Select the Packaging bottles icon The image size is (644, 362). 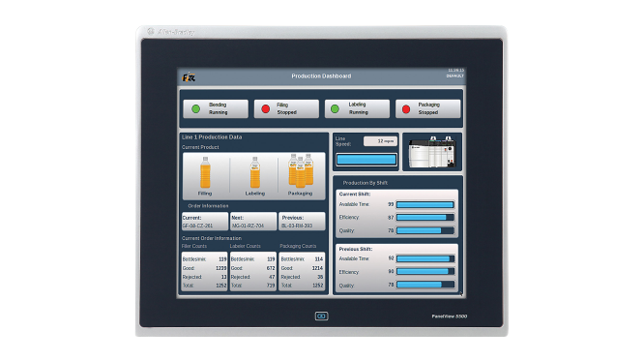[x=301, y=171]
